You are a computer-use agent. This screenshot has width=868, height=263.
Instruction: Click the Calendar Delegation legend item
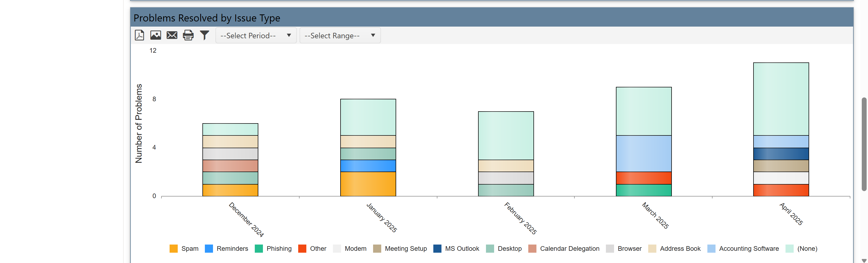click(x=570, y=249)
